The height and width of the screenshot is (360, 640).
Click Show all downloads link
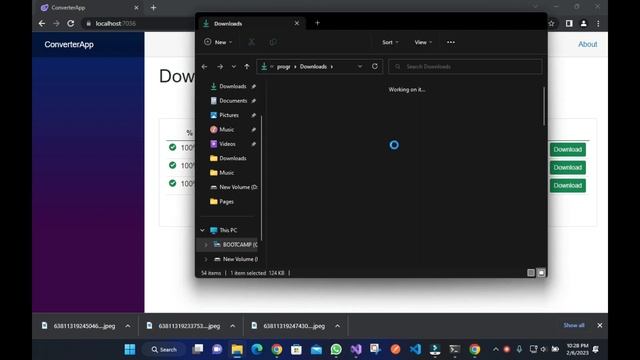click(x=574, y=325)
